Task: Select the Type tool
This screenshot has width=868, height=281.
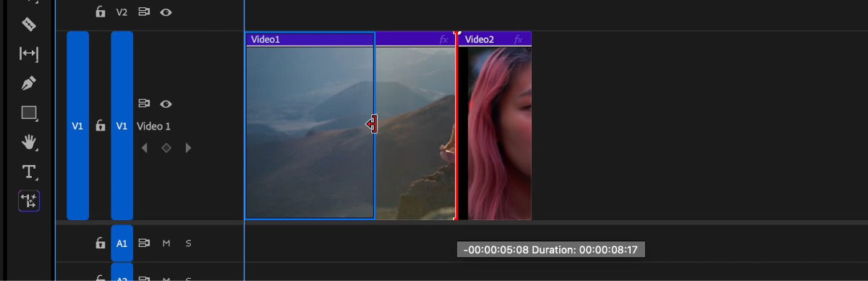Action: (x=29, y=172)
